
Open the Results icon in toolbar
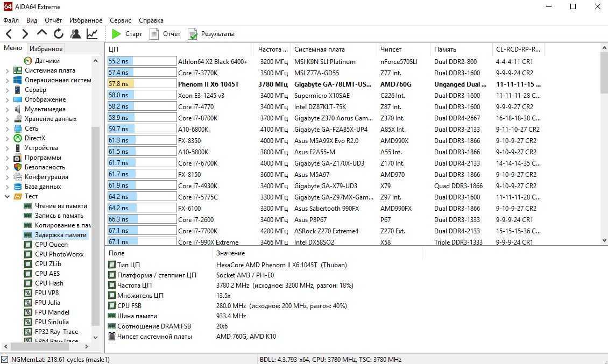(x=193, y=34)
